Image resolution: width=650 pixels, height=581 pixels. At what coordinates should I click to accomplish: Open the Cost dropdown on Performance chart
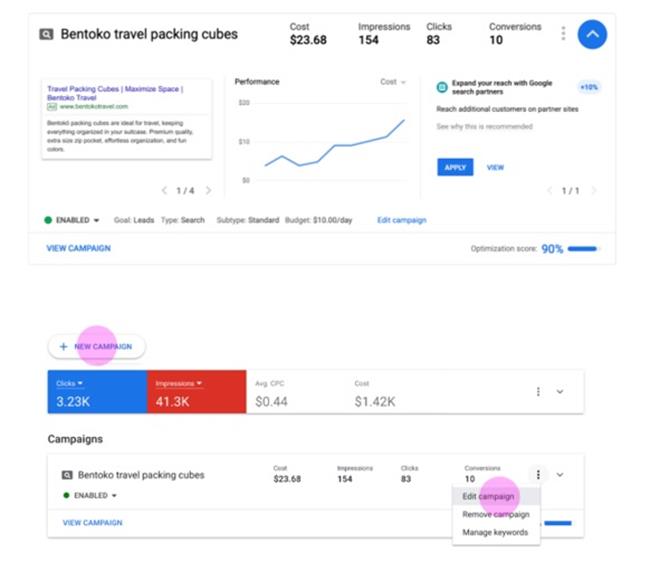(393, 82)
